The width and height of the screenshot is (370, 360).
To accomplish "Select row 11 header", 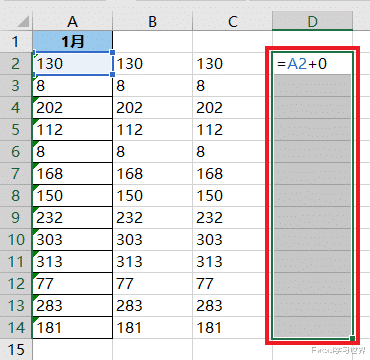I will (16, 261).
